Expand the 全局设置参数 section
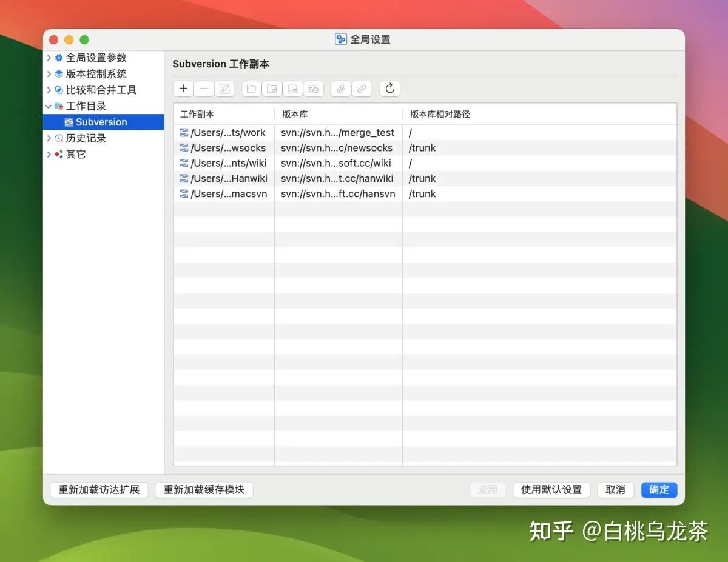The height and width of the screenshot is (562, 728). coord(49,58)
